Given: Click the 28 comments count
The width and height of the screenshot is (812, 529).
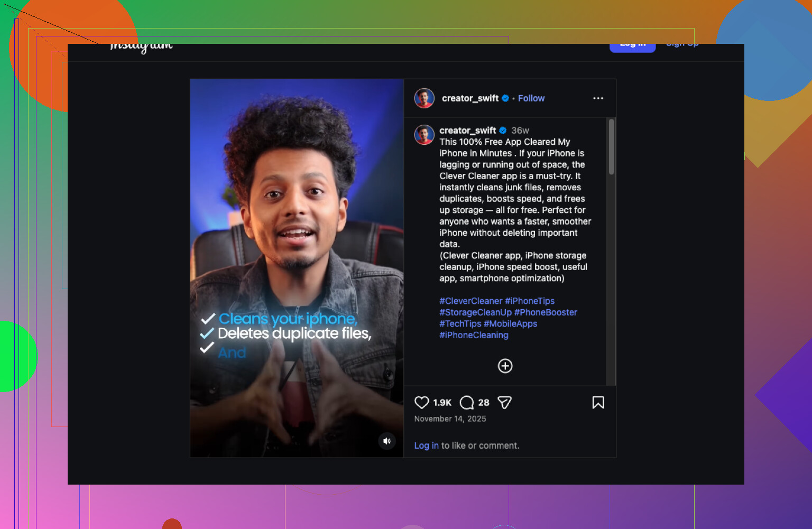Looking at the screenshot, I should [484, 403].
